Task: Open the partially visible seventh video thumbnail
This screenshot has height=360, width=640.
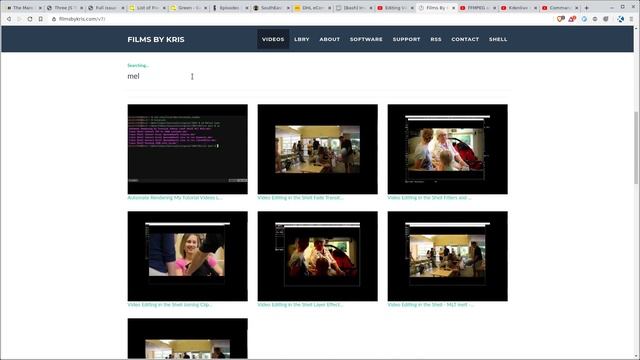Action: click(187, 339)
